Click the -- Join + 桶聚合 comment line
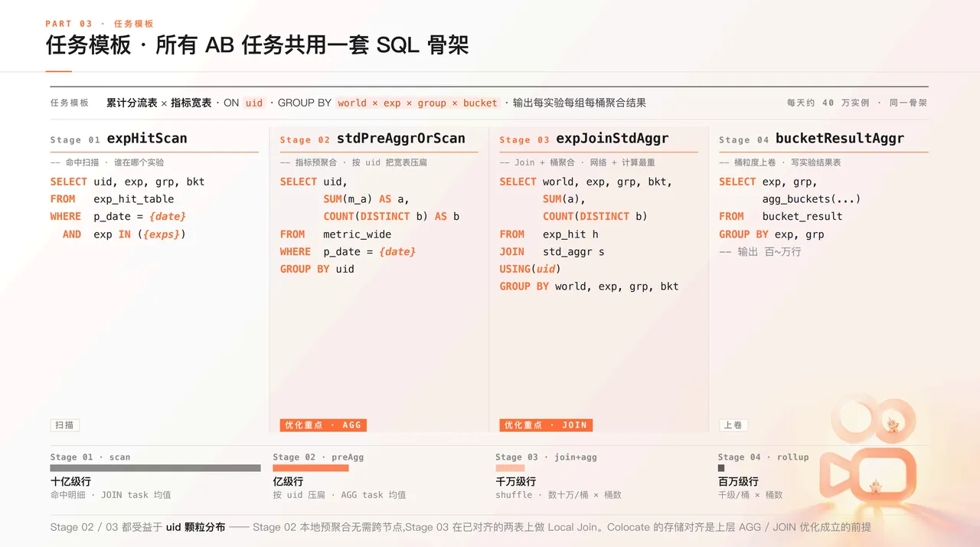The width and height of the screenshot is (980, 547). [577, 162]
